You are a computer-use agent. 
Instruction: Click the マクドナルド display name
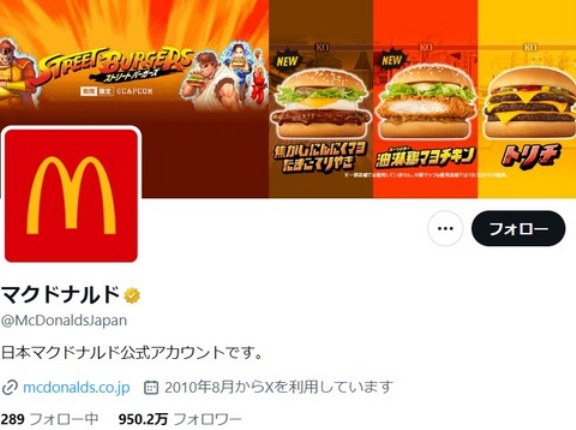[61, 295]
